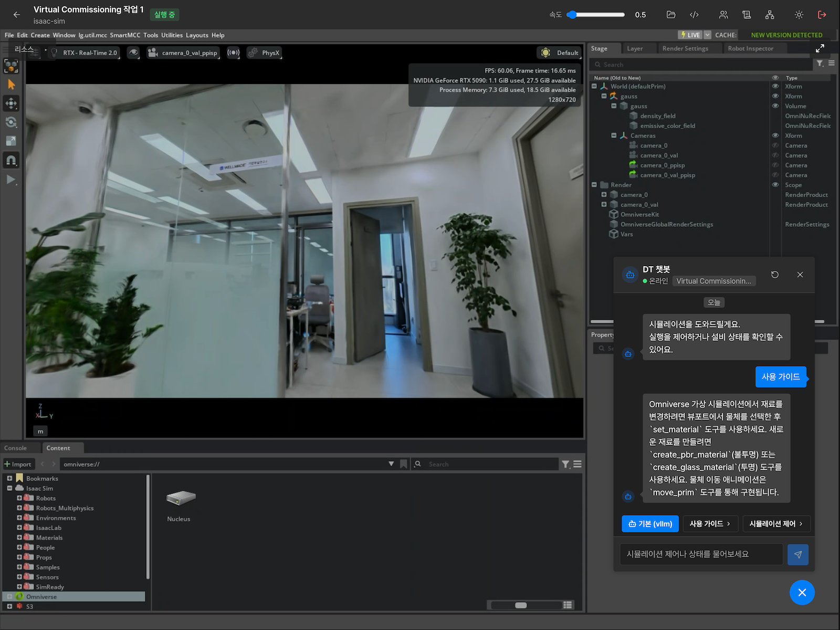
Task: Toggle visibility of World (defaultPrim)
Action: coord(775,87)
